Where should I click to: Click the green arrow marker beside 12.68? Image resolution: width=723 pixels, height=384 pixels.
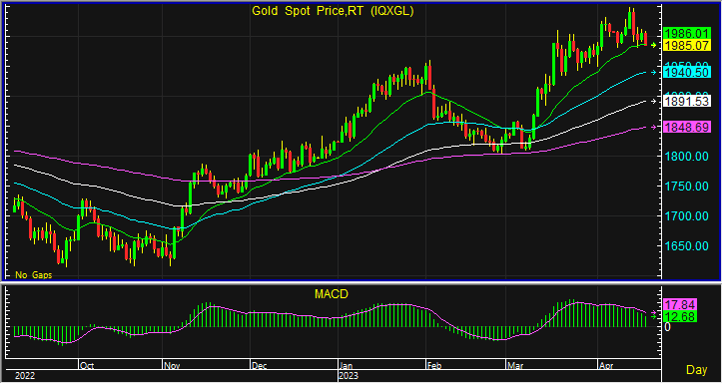(x=653, y=317)
